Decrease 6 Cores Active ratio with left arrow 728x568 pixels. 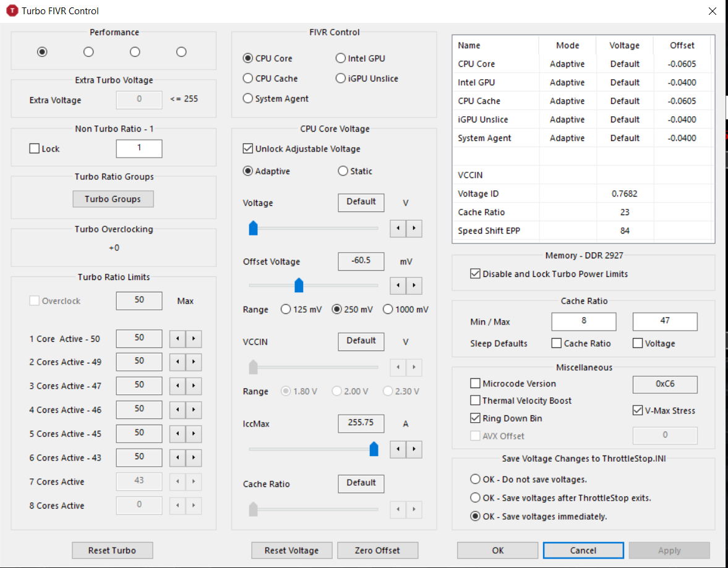pyautogui.click(x=178, y=458)
